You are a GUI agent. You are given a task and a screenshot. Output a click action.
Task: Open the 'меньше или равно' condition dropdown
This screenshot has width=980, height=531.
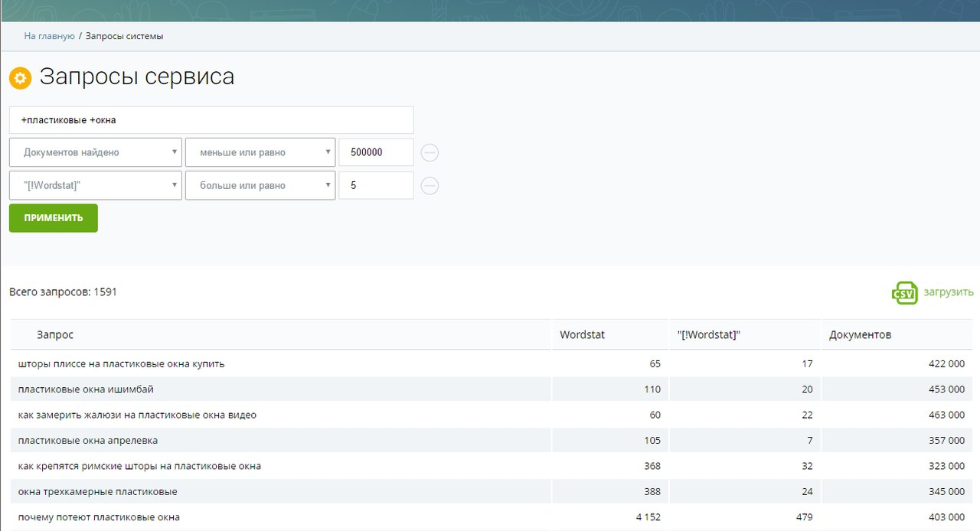tap(260, 152)
